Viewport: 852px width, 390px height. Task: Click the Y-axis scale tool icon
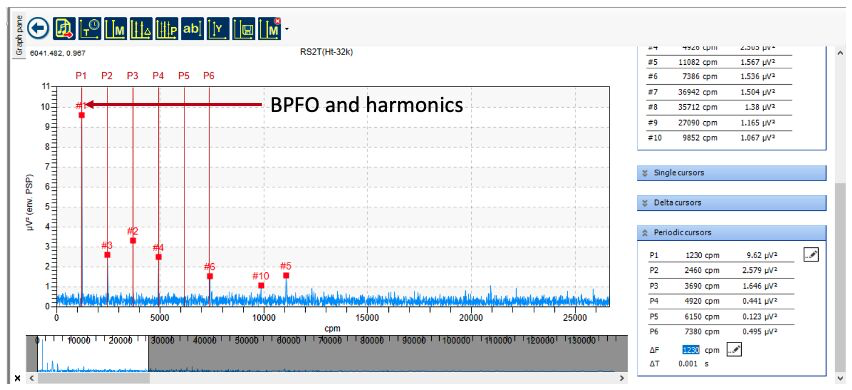click(218, 29)
